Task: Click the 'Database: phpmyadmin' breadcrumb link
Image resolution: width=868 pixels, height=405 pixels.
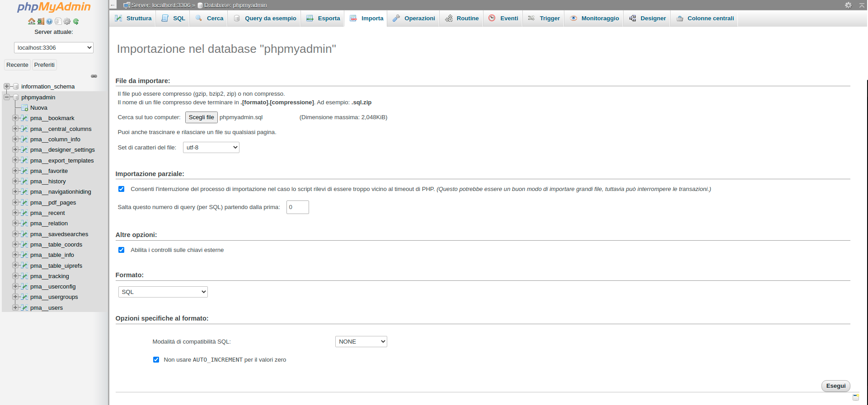Action: (235, 5)
